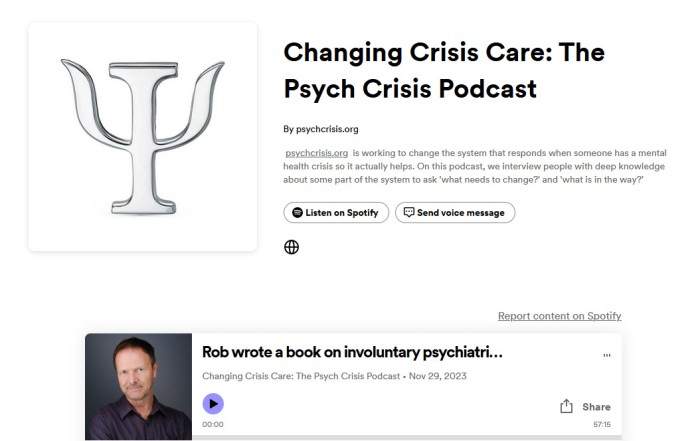Viewport: 700px width, 441px height.
Task: Click the 57:15 episode duration label
Action: point(602,424)
